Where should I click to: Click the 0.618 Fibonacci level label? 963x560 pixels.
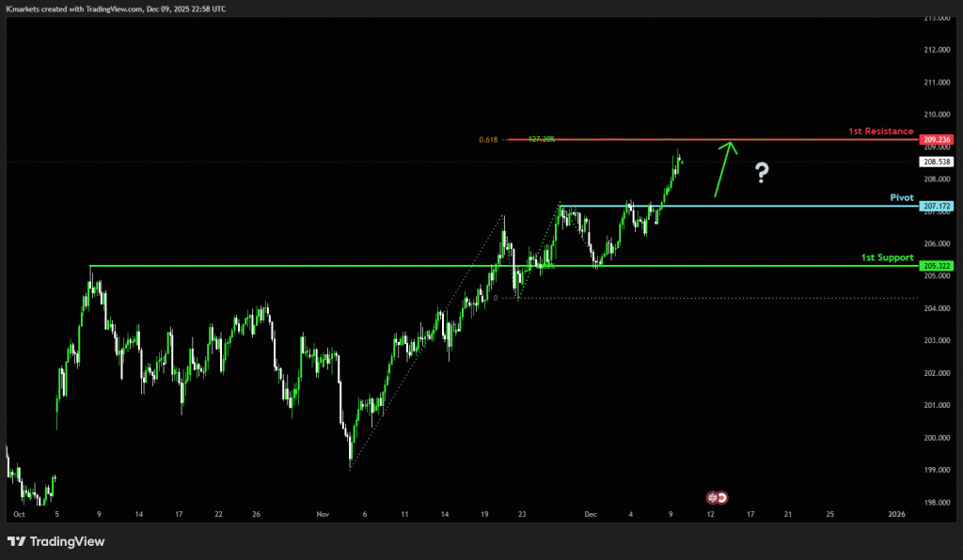[x=488, y=139]
